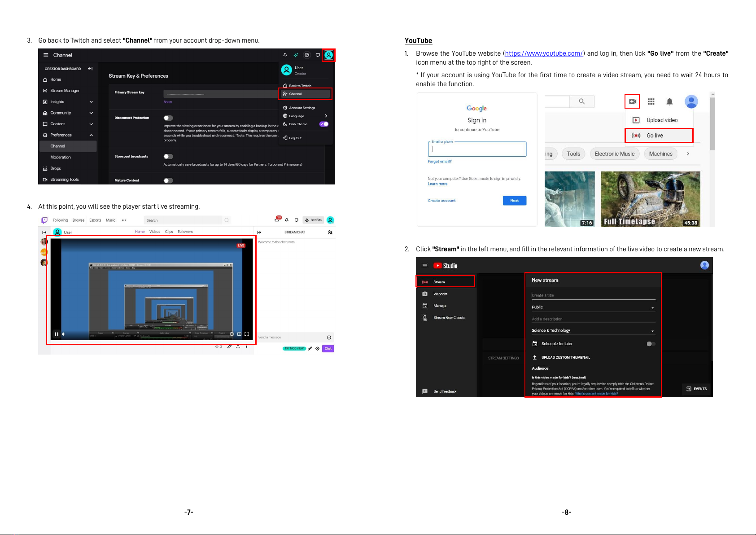Viewport: 756px width, 535px height.
Task: Open the help question-mark icon in dashboard
Action: 307,55
